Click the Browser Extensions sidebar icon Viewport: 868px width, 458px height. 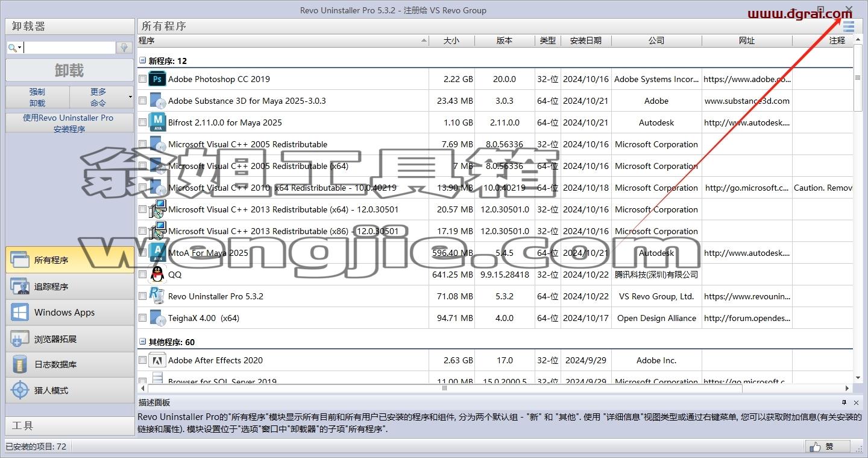pyautogui.click(x=20, y=339)
